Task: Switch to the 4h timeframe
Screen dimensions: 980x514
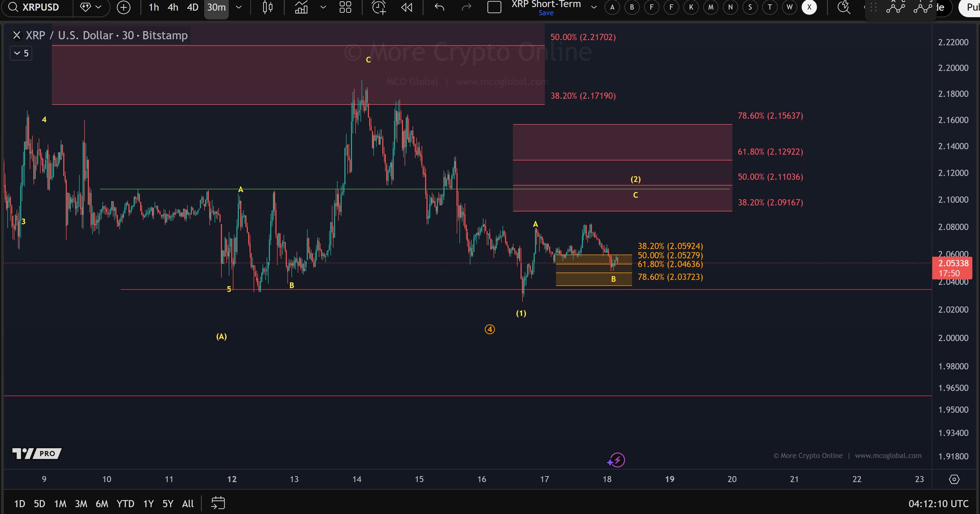Action: (x=173, y=7)
